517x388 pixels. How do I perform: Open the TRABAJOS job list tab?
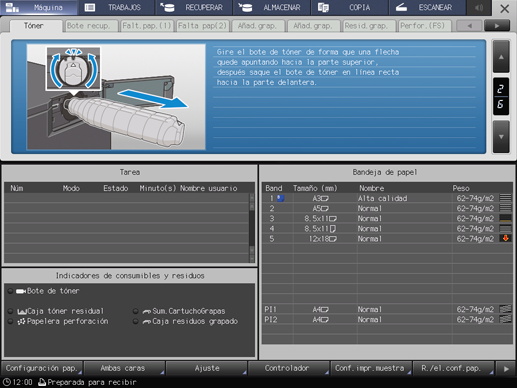click(116, 7)
